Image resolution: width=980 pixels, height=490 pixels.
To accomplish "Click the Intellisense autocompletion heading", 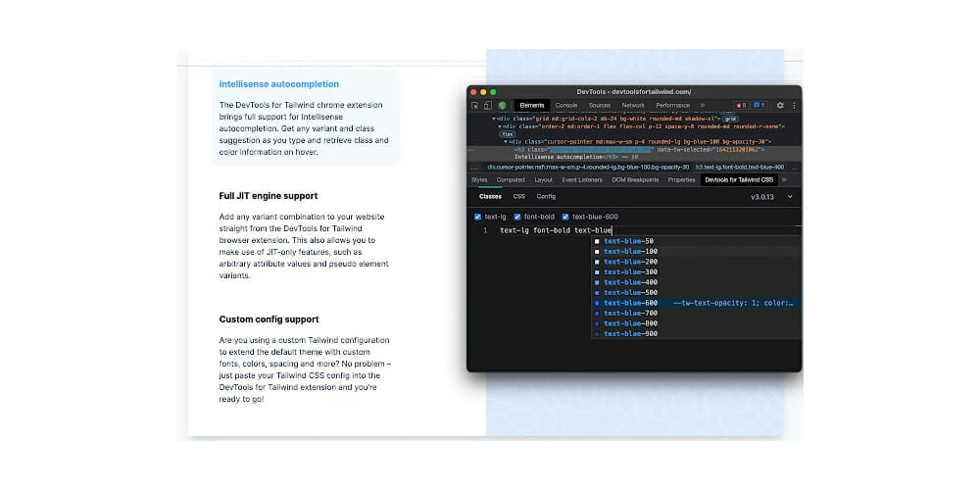I will coord(278,83).
